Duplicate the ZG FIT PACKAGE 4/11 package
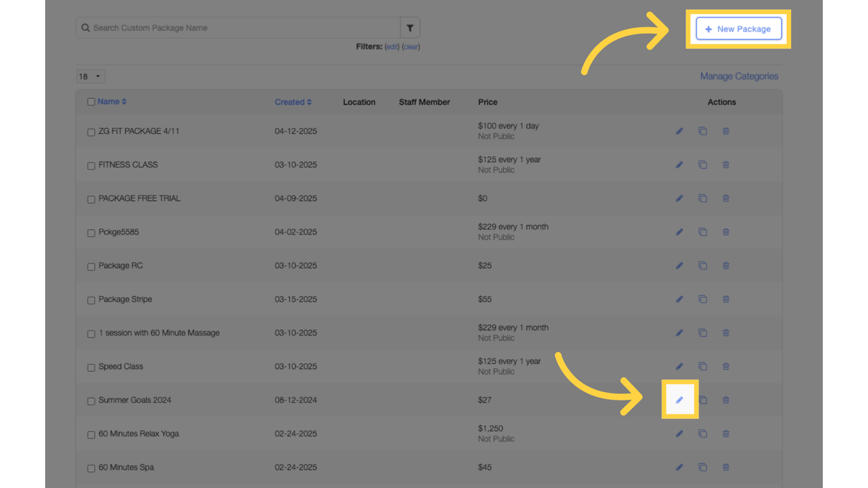 point(703,132)
